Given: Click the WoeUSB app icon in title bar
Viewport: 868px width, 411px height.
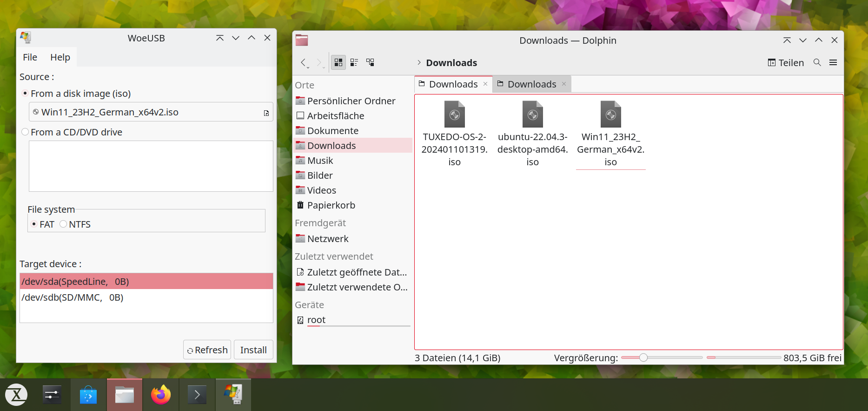Looking at the screenshot, I should [26, 38].
